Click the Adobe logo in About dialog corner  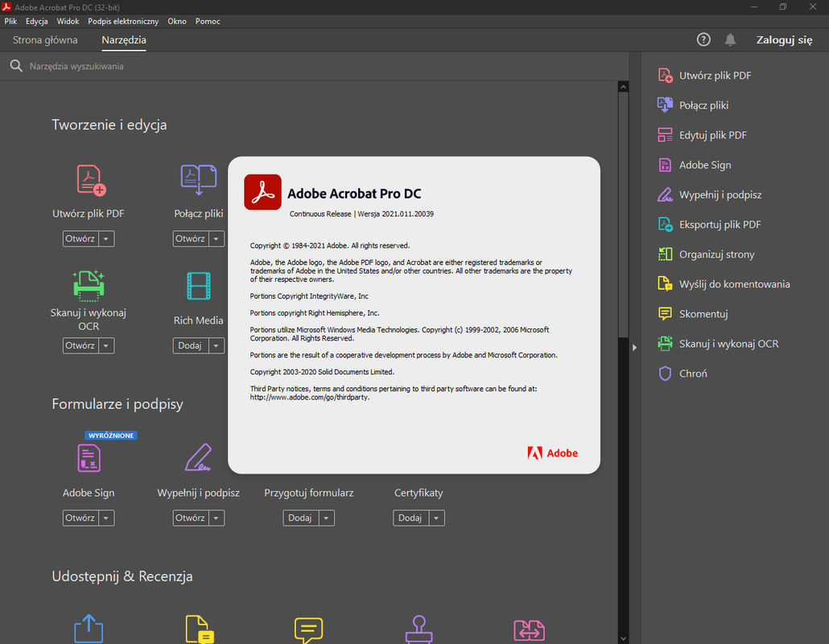(552, 453)
